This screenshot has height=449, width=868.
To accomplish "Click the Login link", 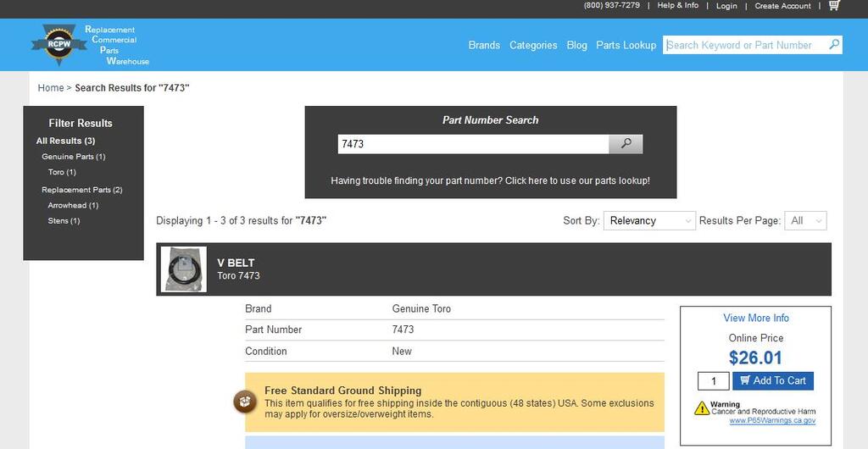I will point(726,6).
